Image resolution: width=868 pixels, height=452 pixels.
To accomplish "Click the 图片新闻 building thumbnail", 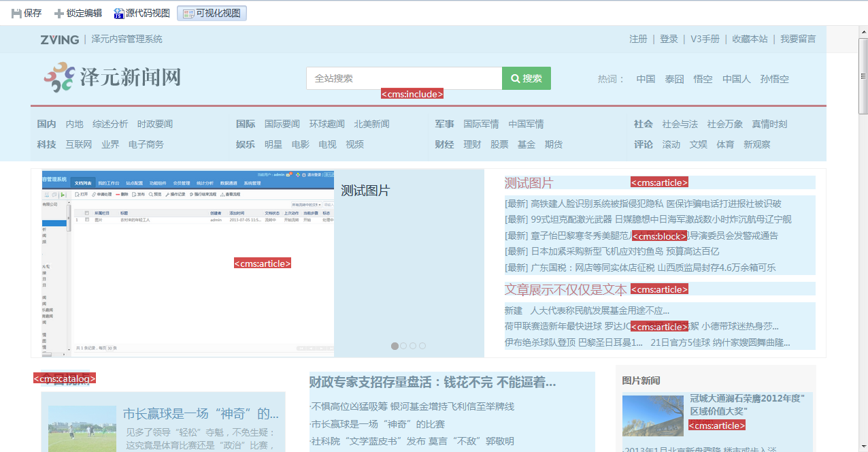I will [652, 415].
